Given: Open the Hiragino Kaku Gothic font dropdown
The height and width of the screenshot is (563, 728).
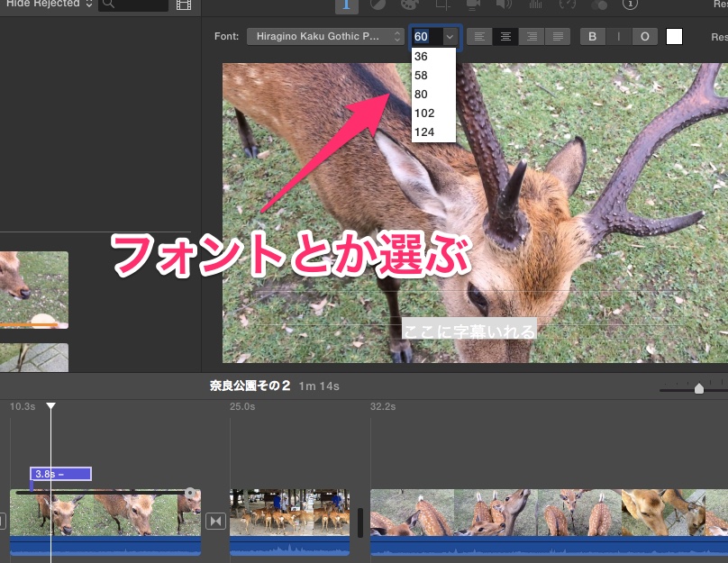Looking at the screenshot, I should [x=324, y=37].
